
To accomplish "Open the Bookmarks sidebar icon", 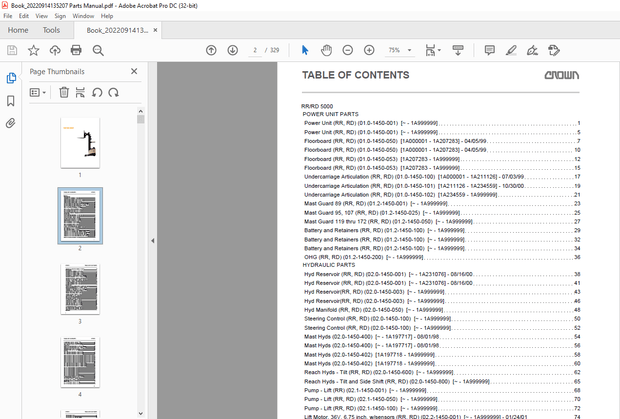I will point(11,101).
